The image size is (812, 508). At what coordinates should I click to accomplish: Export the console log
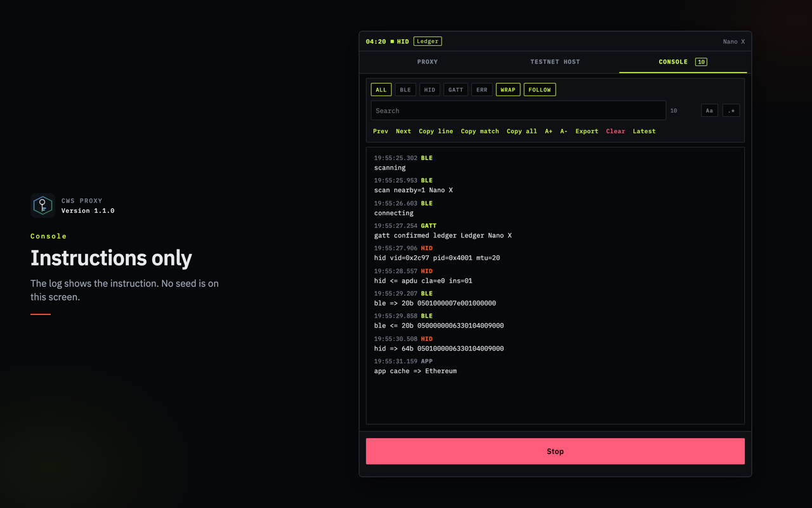587,131
